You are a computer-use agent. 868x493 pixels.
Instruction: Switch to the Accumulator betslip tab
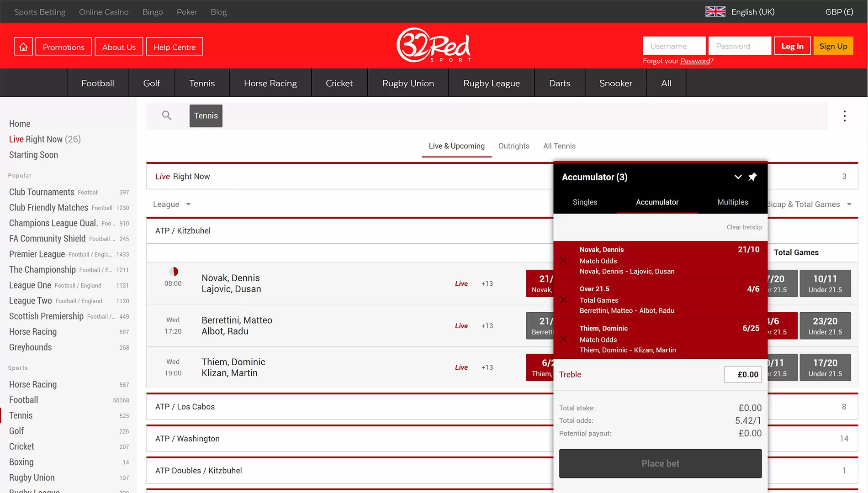pyautogui.click(x=657, y=202)
